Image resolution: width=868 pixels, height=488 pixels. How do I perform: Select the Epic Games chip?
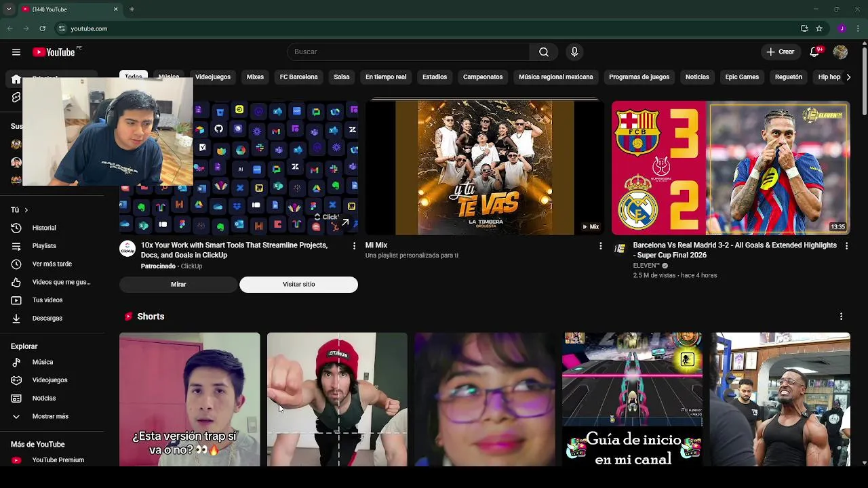tap(742, 77)
